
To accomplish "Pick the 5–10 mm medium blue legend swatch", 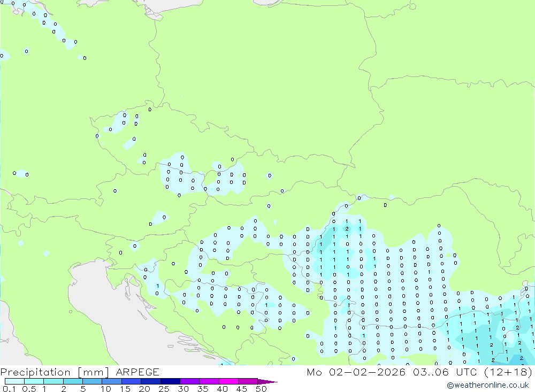I will click(x=93, y=381).
